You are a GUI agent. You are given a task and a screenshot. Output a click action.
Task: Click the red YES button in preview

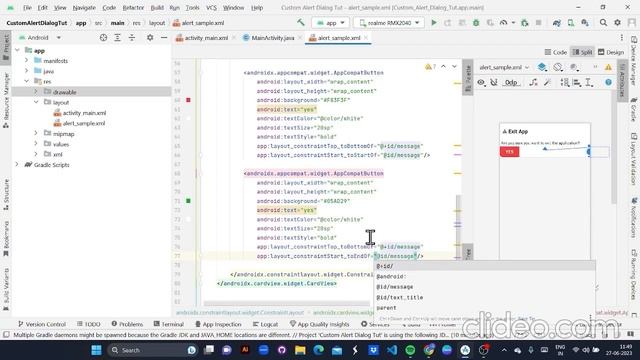tap(509, 152)
